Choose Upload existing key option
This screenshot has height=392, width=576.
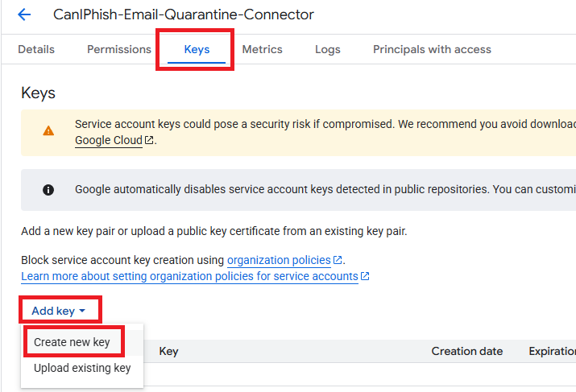coord(82,369)
